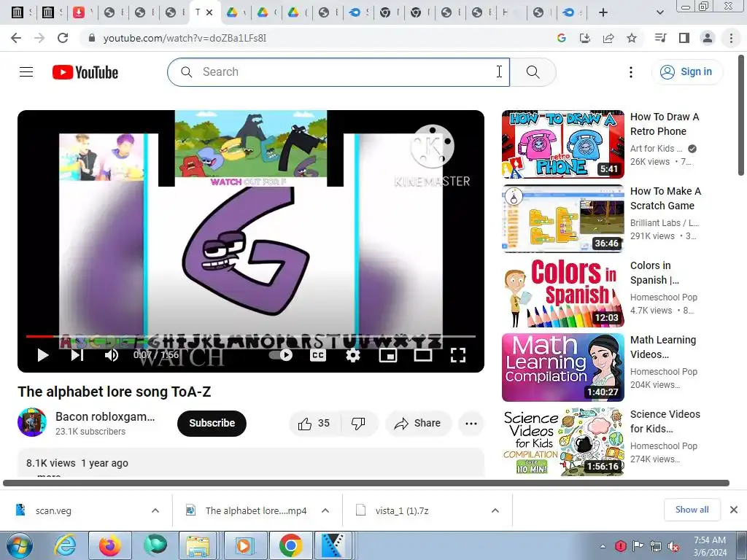747x560 pixels.
Task: Click the search magnifier button
Action: (x=533, y=72)
